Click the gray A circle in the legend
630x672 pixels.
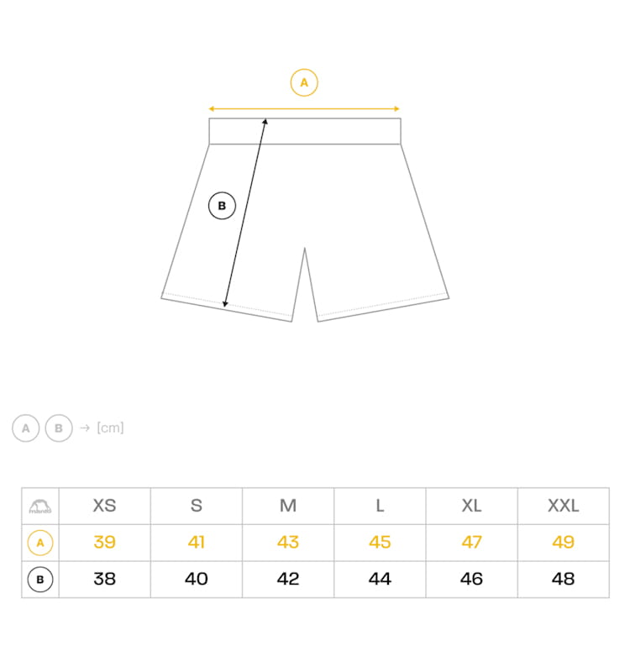pyautogui.click(x=26, y=428)
